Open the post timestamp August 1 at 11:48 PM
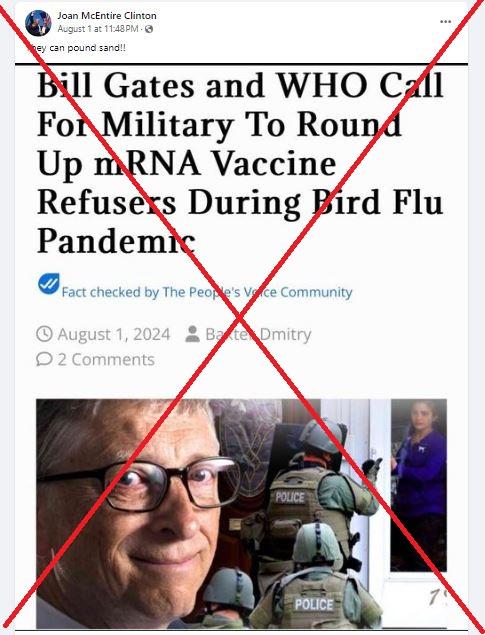Viewport: 485px width, 635px height. tap(98, 29)
